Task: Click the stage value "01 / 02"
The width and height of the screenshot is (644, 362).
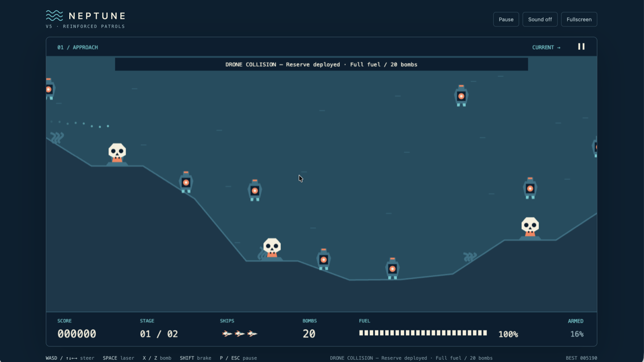Action: 159,334
